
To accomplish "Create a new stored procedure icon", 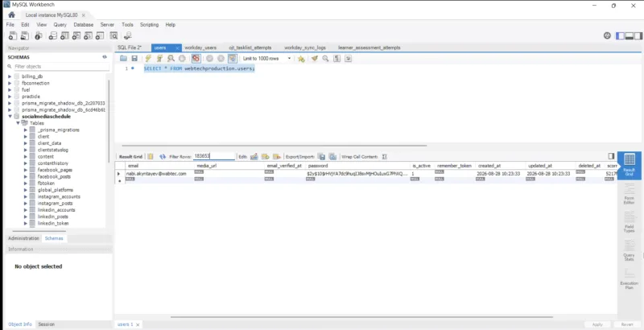I will coord(88,36).
